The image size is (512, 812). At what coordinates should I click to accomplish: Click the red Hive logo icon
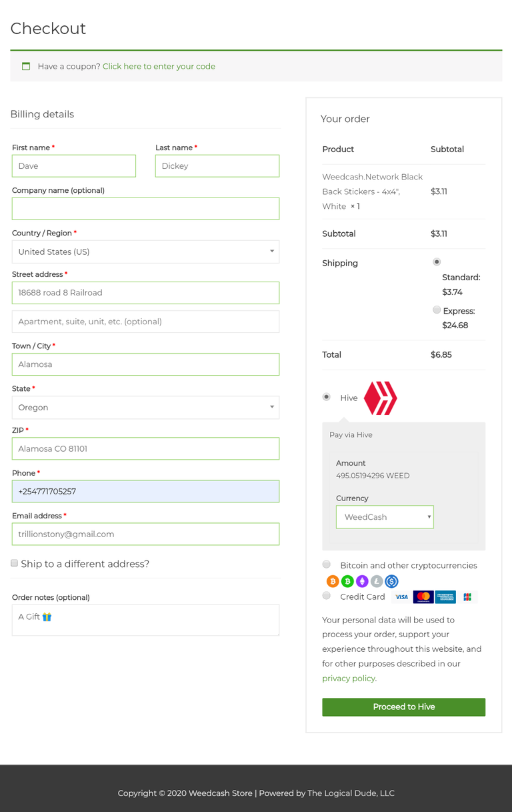click(381, 398)
